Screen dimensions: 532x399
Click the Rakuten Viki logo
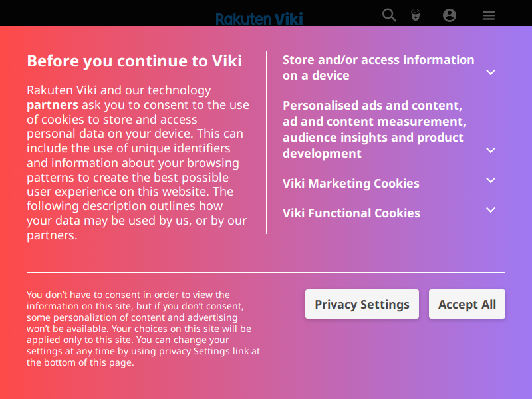click(259, 19)
